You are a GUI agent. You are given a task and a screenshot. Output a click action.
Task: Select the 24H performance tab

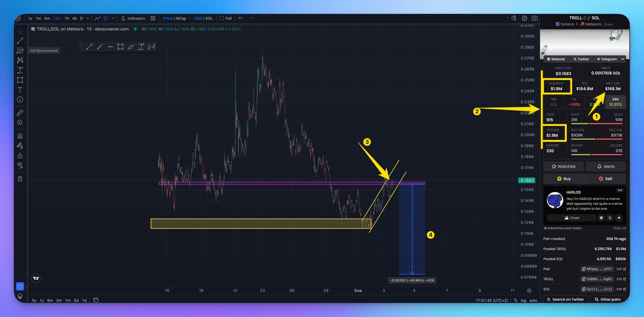pyautogui.click(x=616, y=102)
